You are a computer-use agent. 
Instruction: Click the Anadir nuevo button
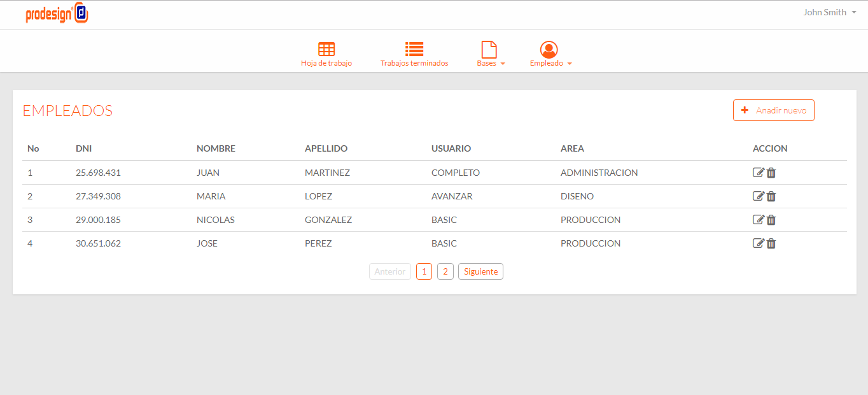[x=773, y=110]
